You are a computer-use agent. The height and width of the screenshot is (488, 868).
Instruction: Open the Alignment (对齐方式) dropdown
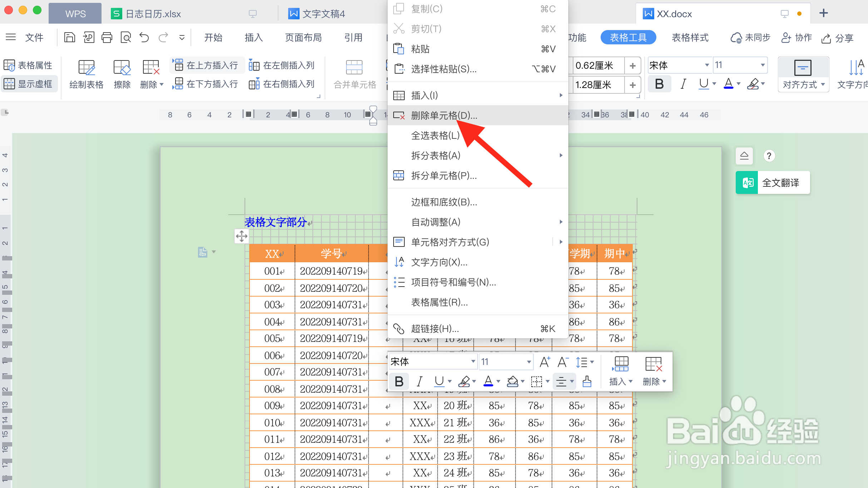[x=803, y=85]
